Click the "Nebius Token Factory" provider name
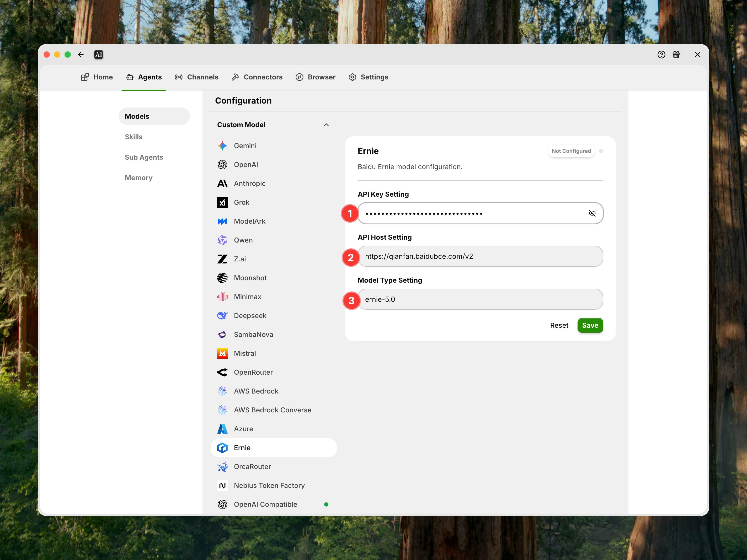 click(269, 486)
